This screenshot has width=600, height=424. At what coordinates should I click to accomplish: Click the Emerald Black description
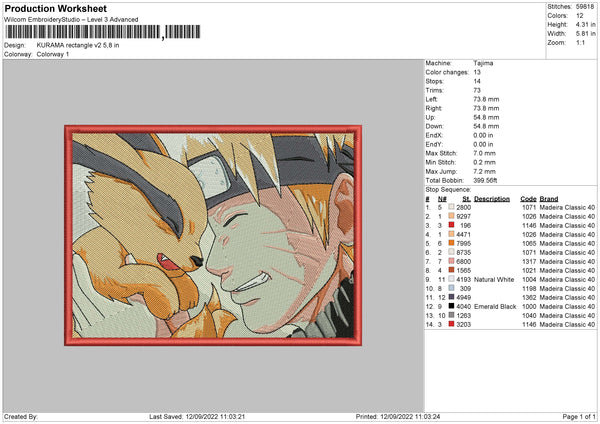coord(495,307)
